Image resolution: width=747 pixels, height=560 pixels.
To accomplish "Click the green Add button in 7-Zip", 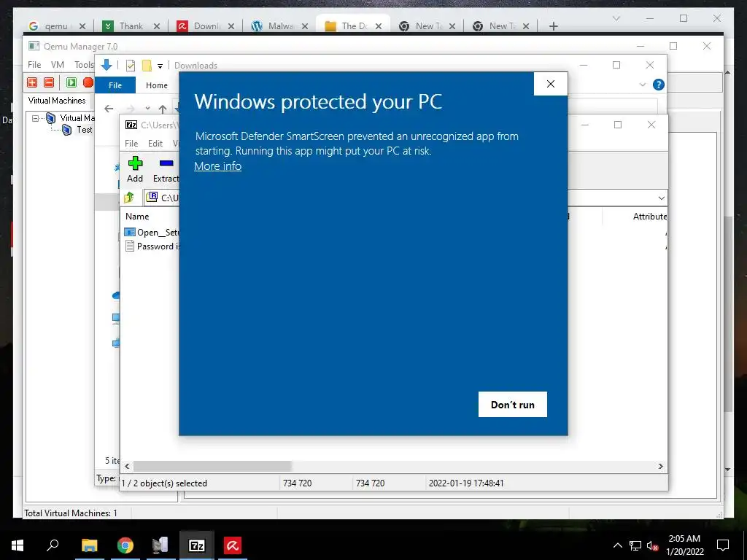I will point(135,169).
